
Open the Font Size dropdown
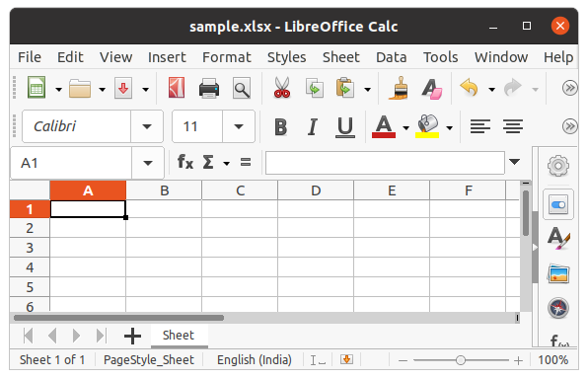239,126
